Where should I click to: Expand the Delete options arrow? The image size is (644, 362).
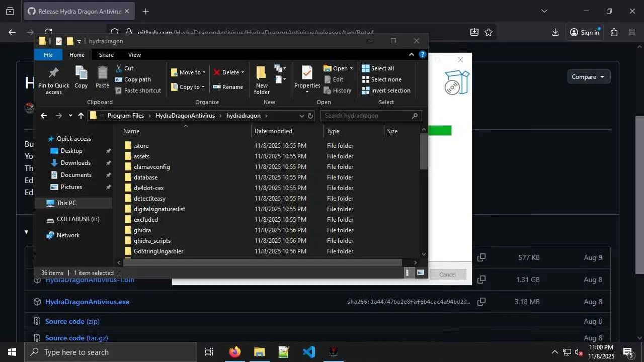(243, 72)
